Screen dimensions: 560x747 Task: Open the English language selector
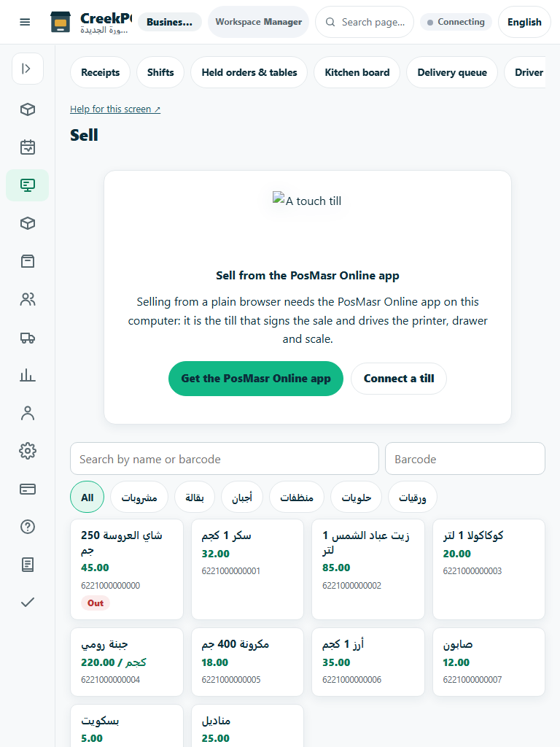click(x=524, y=22)
